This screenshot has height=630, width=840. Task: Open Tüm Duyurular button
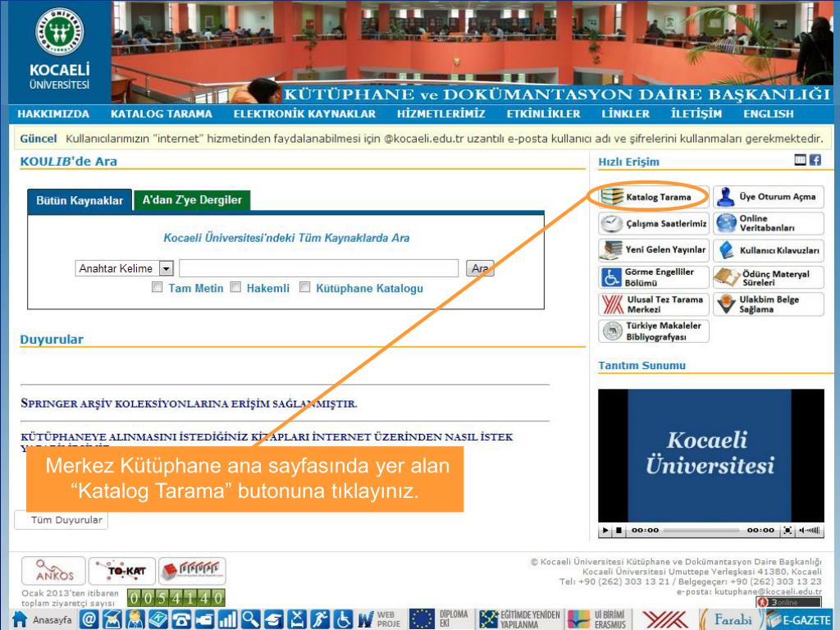(61, 519)
